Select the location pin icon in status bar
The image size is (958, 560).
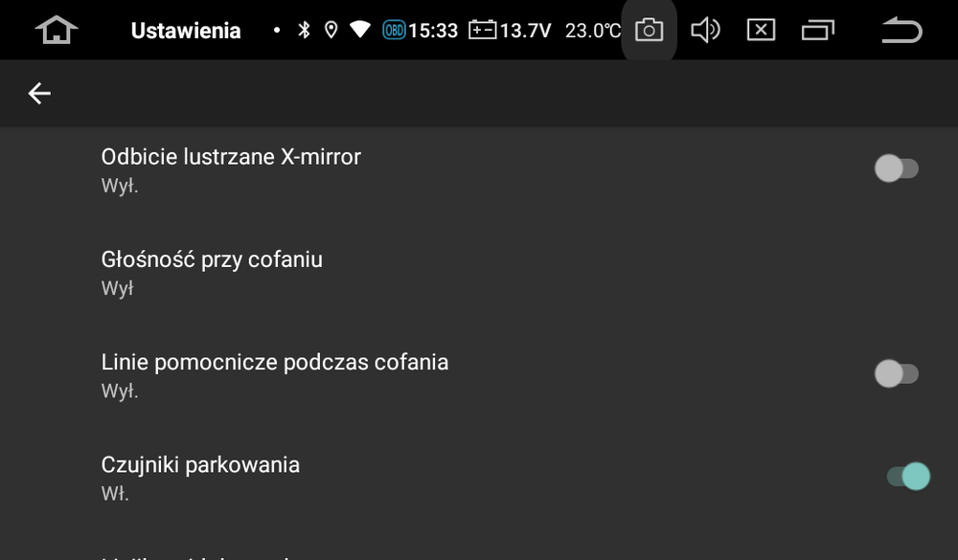coord(331,30)
